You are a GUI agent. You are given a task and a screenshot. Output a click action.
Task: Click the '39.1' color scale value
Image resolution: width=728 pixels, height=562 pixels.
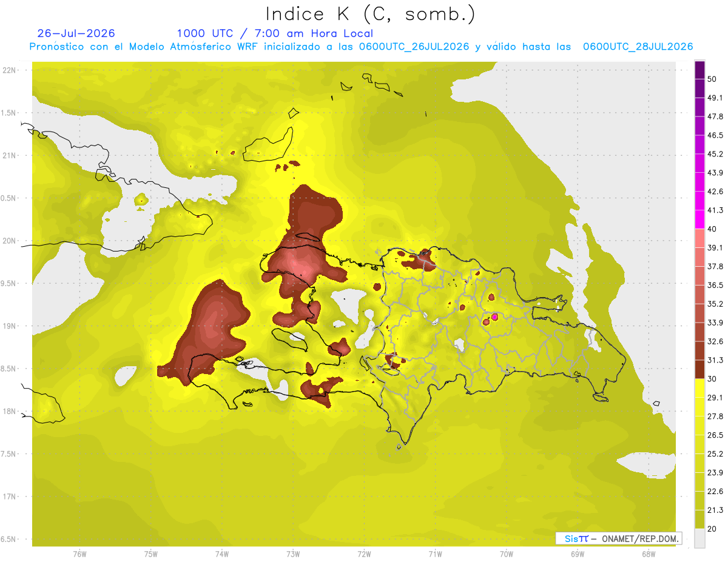click(x=716, y=247)
